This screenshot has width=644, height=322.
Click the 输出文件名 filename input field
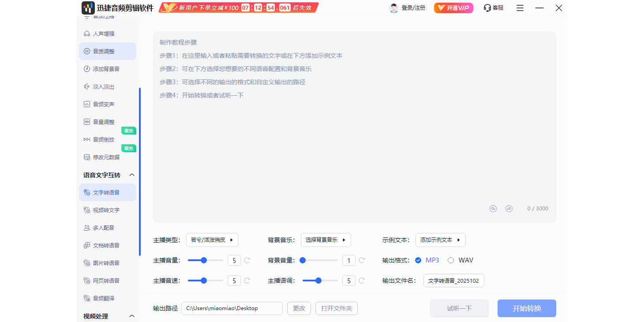coord(453,281)
